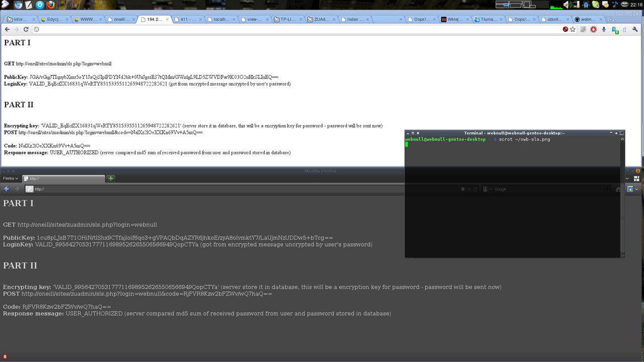Click the clock showing 22:16
This screenshot has width=644, height=362.
[636, 5]
